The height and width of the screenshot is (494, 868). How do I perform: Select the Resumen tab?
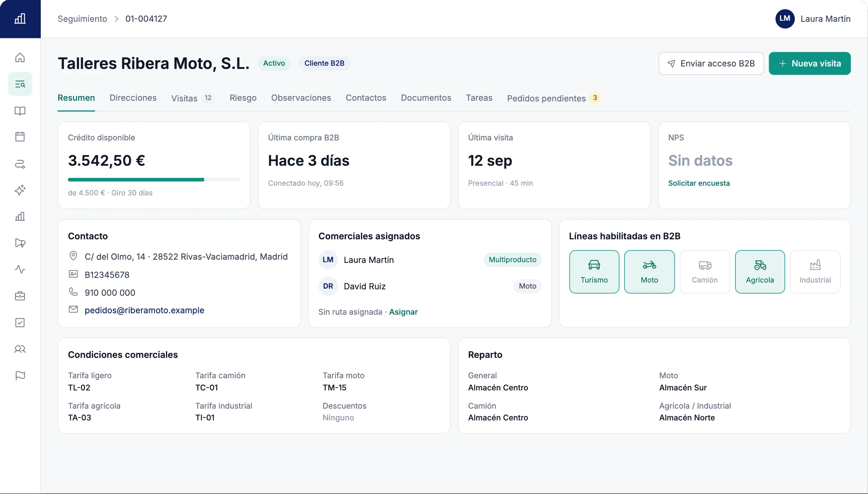[76, 98]
